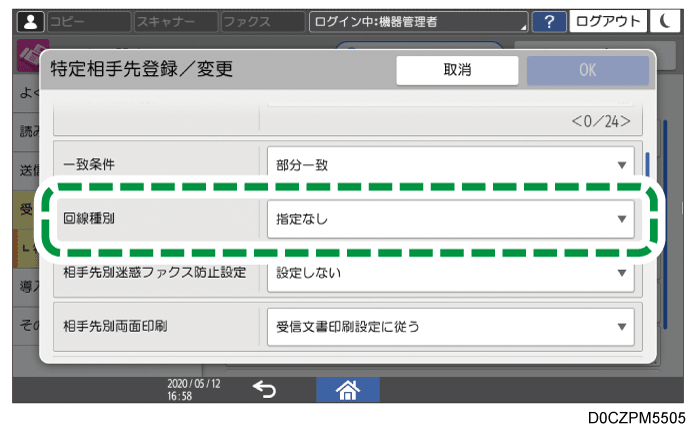Click the dialog's blue vertical scrollbar

point(648,165)
